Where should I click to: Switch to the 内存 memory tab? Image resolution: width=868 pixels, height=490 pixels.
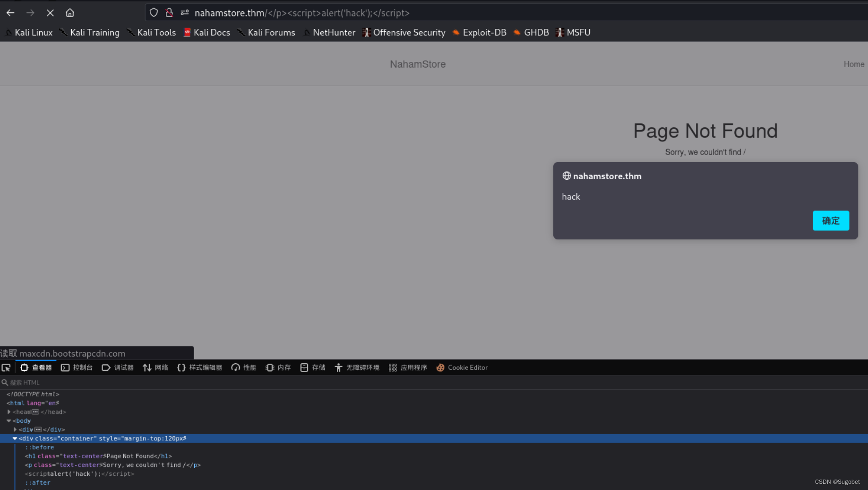(x=278, y=367)
